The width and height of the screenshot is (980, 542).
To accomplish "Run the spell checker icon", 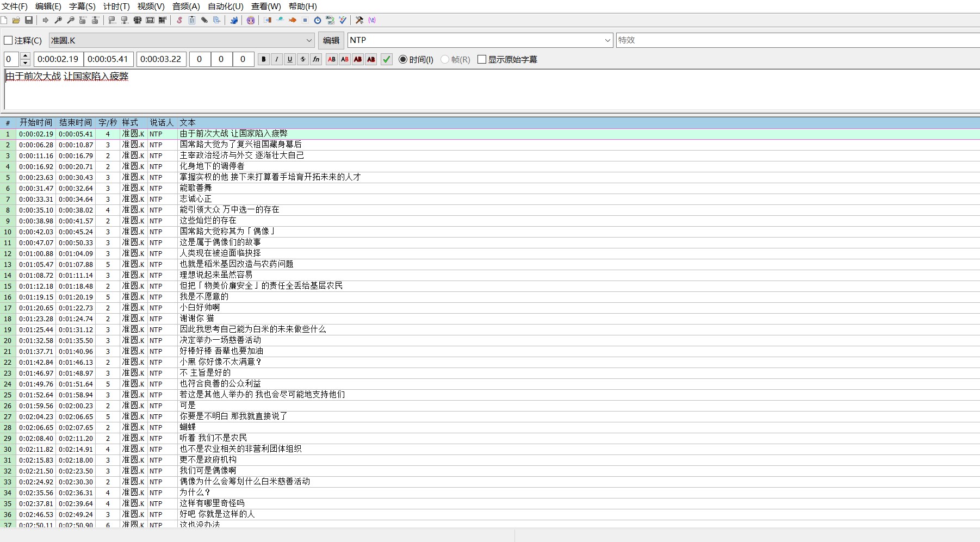I will tap(343, 20).
